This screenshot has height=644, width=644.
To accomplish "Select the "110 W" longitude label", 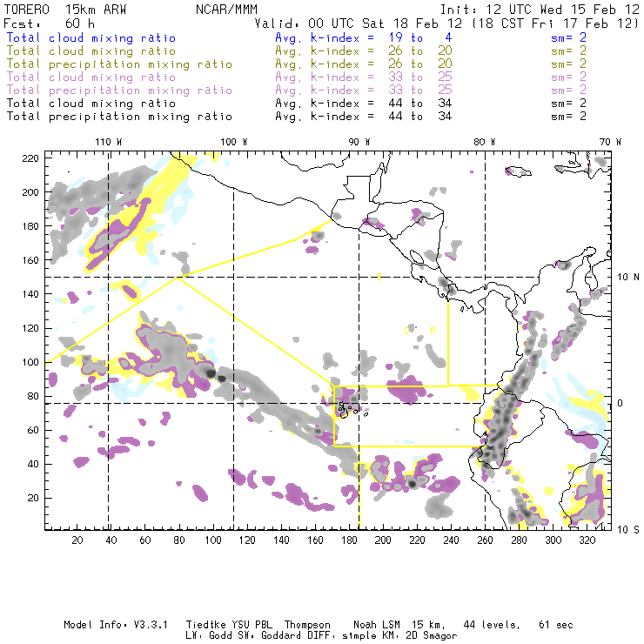I will pyautogui.click(x=109, y=142).
